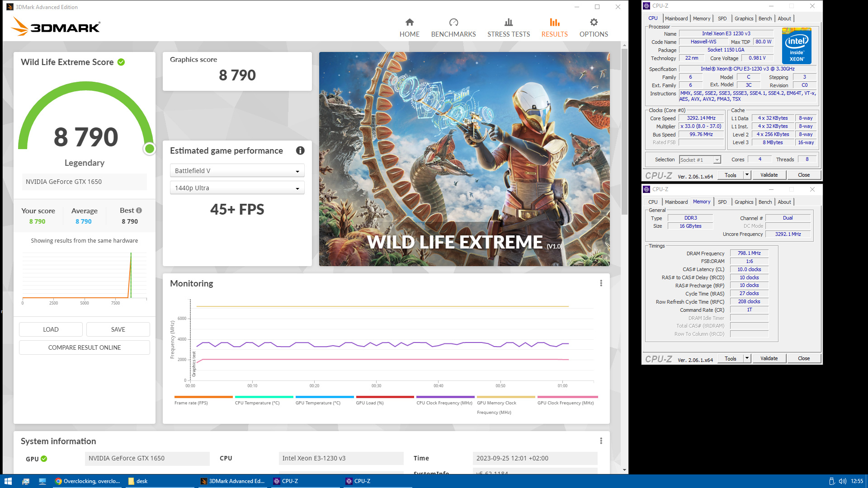868x488 pixels.
Task: Open Bench tab in upper CPU-Z
Action: click(x=765, y=19)
